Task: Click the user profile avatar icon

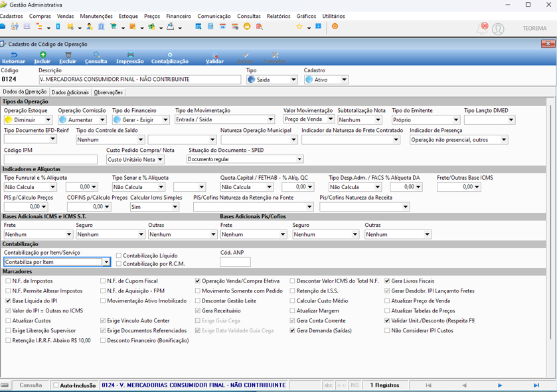Action: (498, 29)
